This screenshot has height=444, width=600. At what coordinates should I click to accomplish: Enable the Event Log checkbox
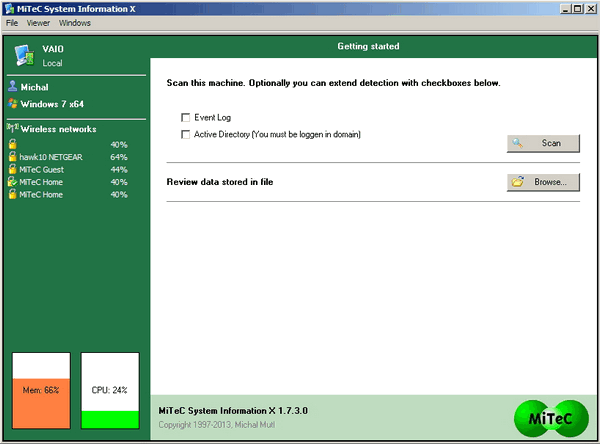(x=186, y=117)
